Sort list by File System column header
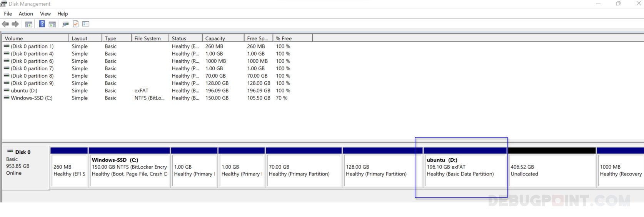The width and height of the screenshot is (644, 217). (x=149, y=38)
